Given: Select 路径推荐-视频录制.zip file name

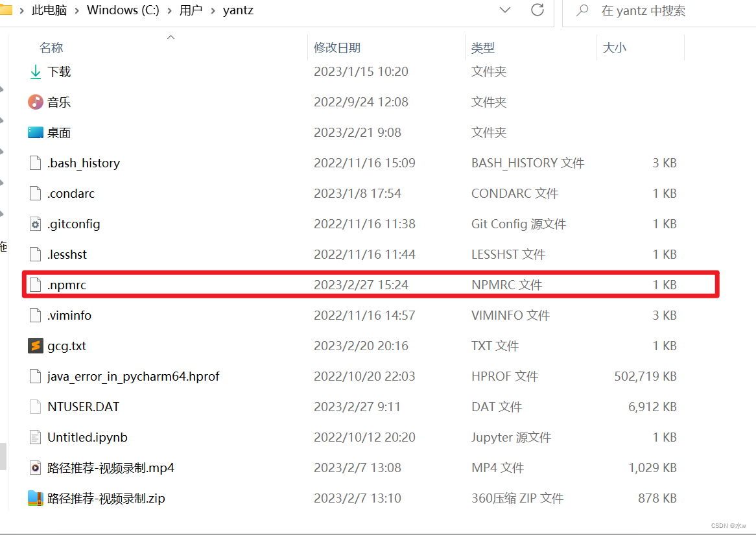Looking at the screenshot, I should point(106,498).
